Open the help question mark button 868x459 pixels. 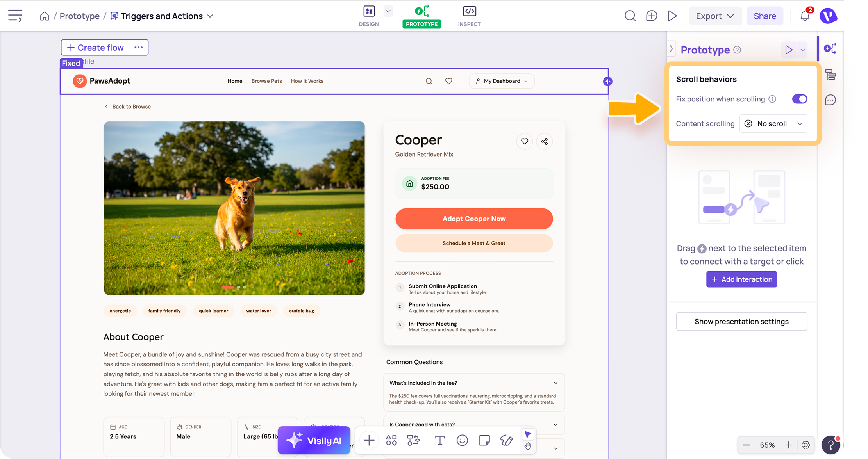pyautogui.click(x=831, y=445)
